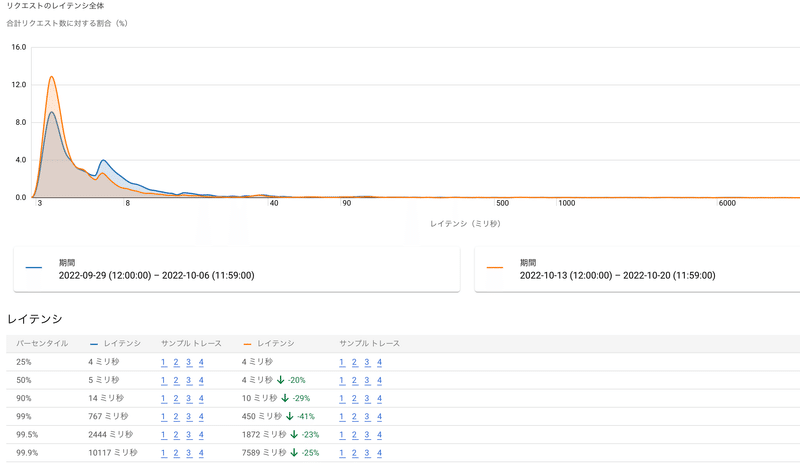Open blue sample trace 3 for 99% percentile
800x465 pixels.
189,417
